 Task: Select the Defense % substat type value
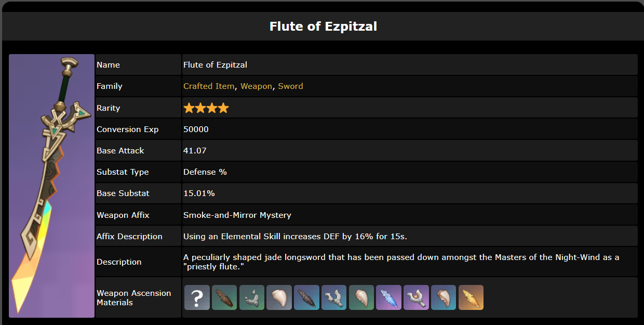(205, 172)
